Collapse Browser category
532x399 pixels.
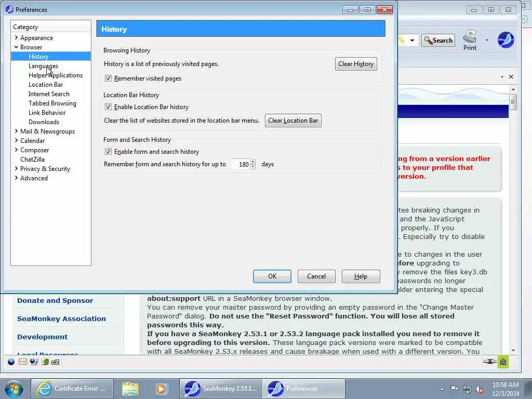click(16, 47)
